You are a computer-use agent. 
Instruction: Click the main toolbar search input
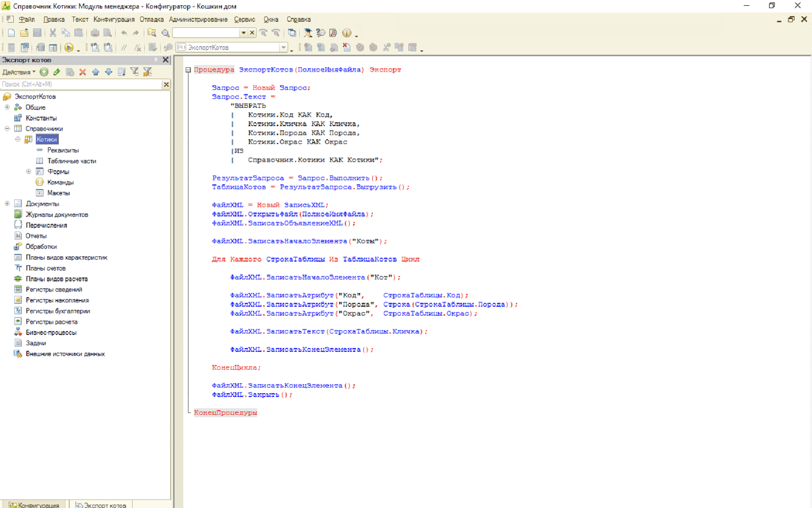click(206, 33)
